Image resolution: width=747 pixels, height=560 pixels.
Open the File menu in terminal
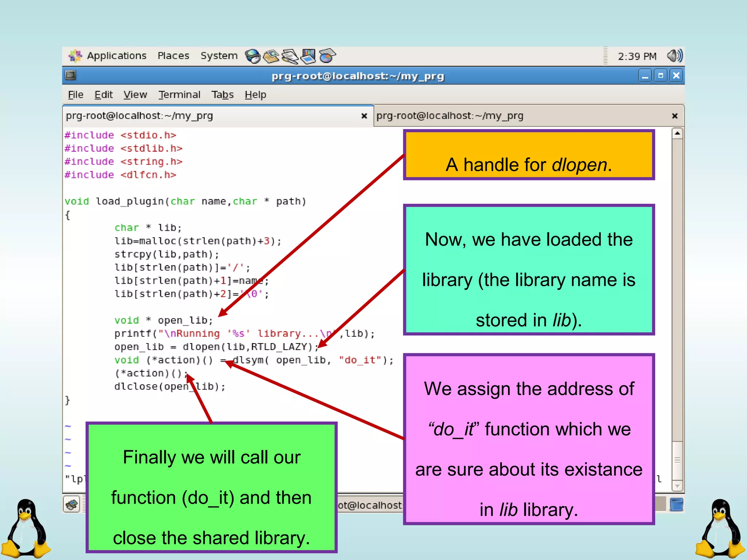point(76,95)
